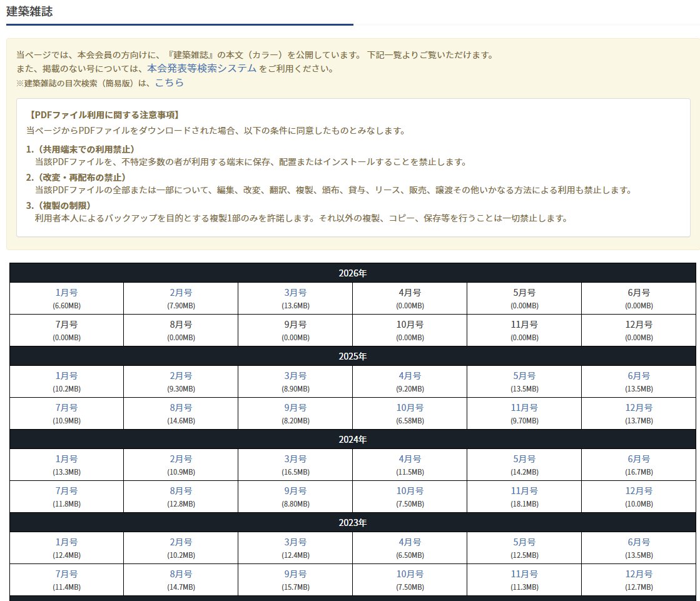Image resolution: width=700 pixels, height=601 pixels.
Task: Open the June 2025 issue PDF
Action: click(x=637, y=375)
